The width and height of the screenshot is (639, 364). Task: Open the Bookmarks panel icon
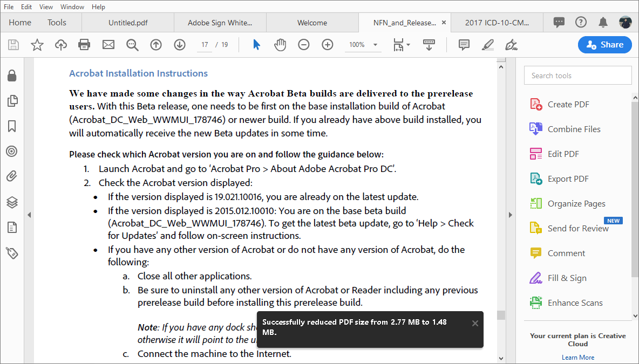[x=12, y=126]
